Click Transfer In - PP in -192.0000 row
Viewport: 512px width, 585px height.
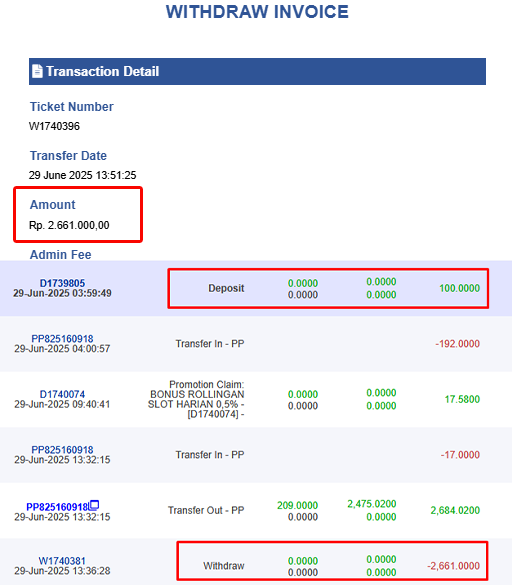click(210, 344)
